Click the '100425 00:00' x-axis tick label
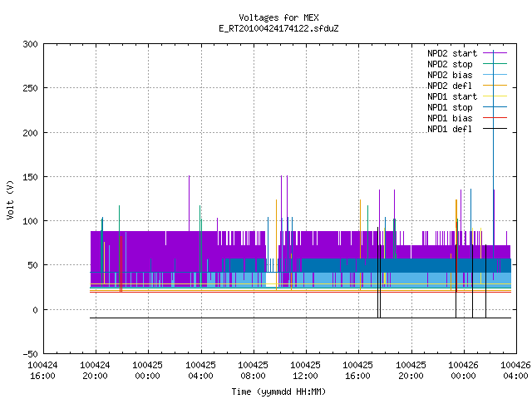 [x=147, y=371]
